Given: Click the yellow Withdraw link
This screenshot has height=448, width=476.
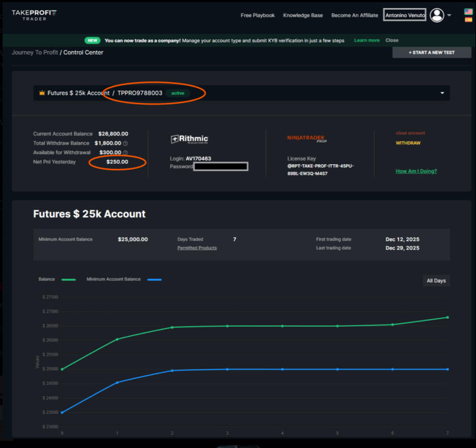Looking at the screenshot, I should [x=408, y=143].
